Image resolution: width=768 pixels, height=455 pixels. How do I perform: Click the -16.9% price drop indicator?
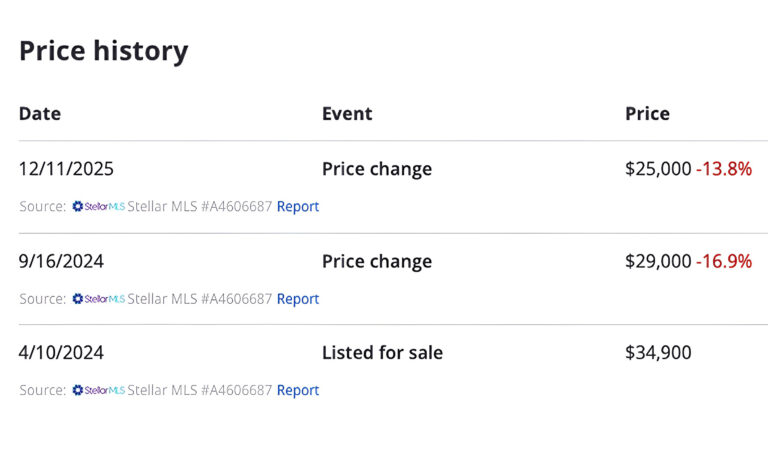[x=724, y=262]
